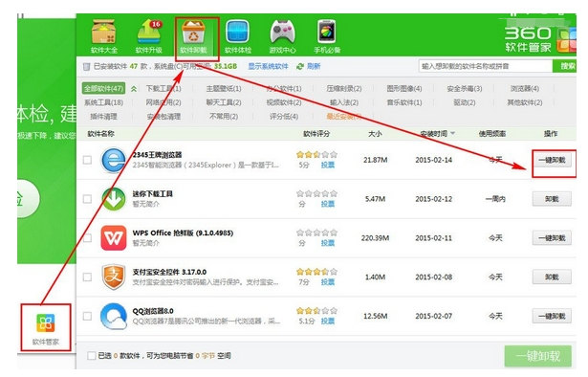Click 卸载 for 支付宝安全控件
This screenshot has width=588, height=377.
pyautogui.click(x=552, y=277)
